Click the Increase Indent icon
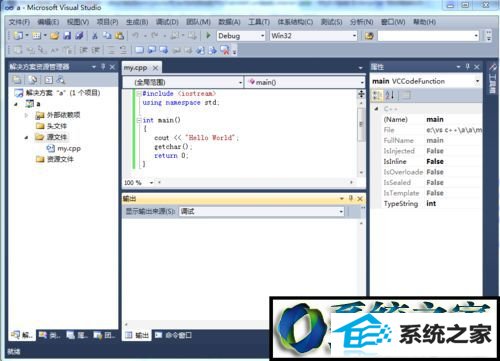This screenshot has width=500, height=361. pos(96,50)
